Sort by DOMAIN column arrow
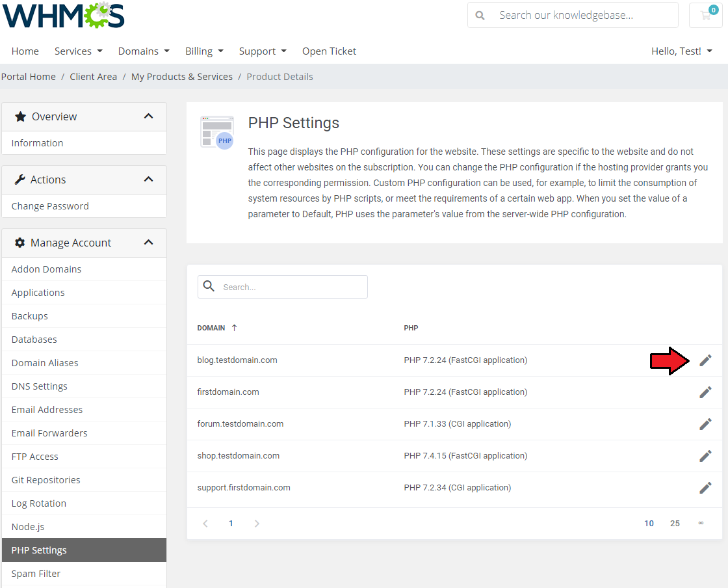The width and height of the screenshot is (728, 588). (235, 328)
